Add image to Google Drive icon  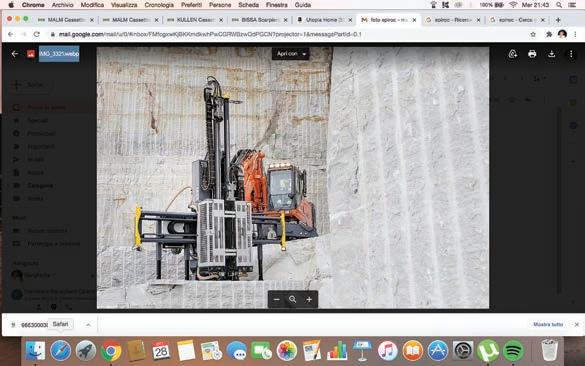[513, 54]
